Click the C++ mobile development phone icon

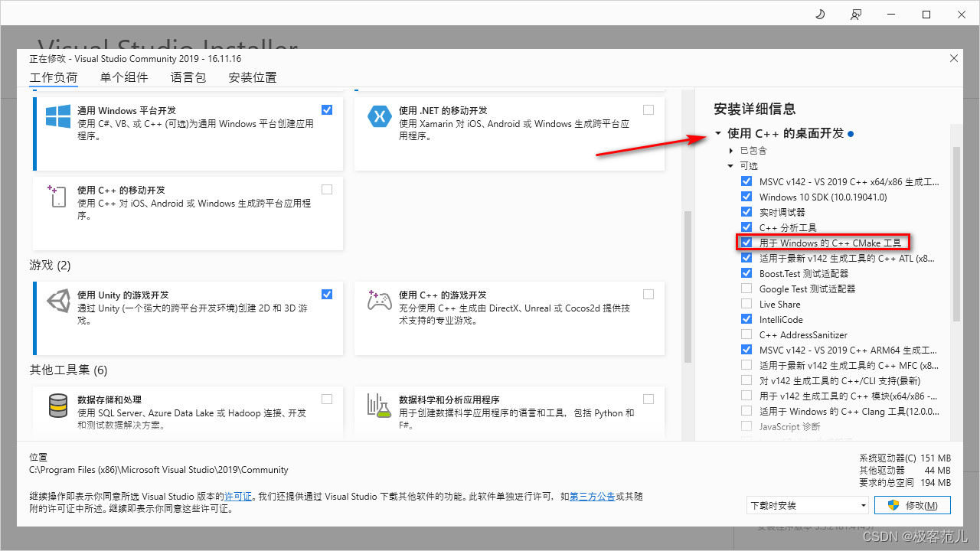pyautogui.click(x=57, y=196)
